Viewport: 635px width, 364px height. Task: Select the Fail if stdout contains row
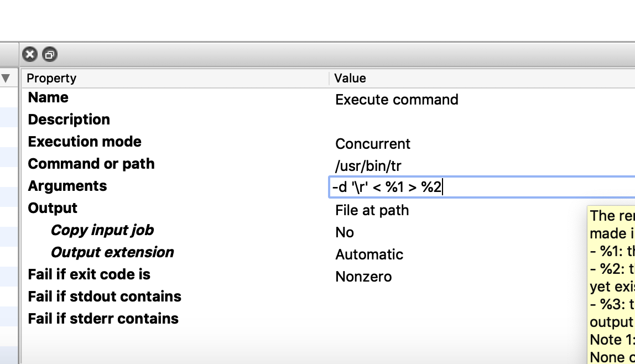pos(105,297)
